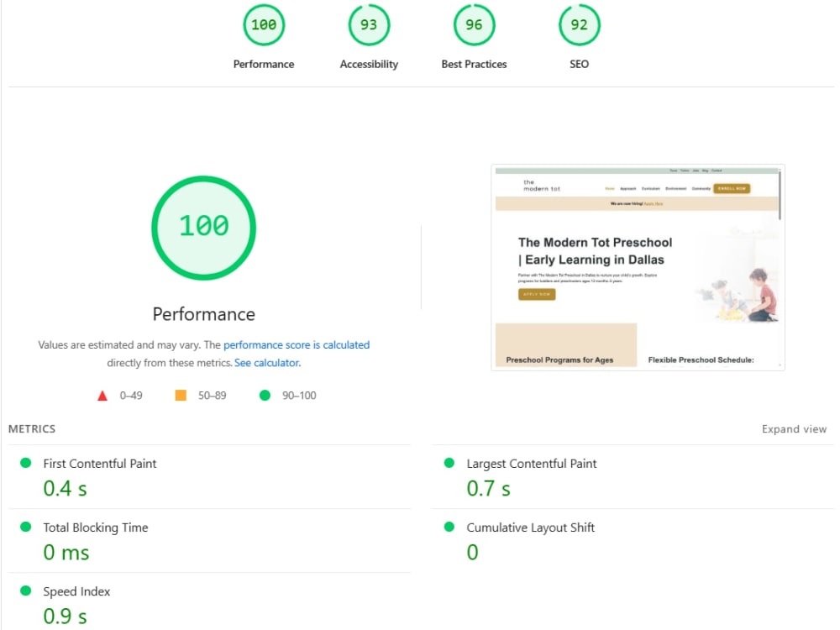Click the large 100 performance gauge

click(x=203, y=228)
